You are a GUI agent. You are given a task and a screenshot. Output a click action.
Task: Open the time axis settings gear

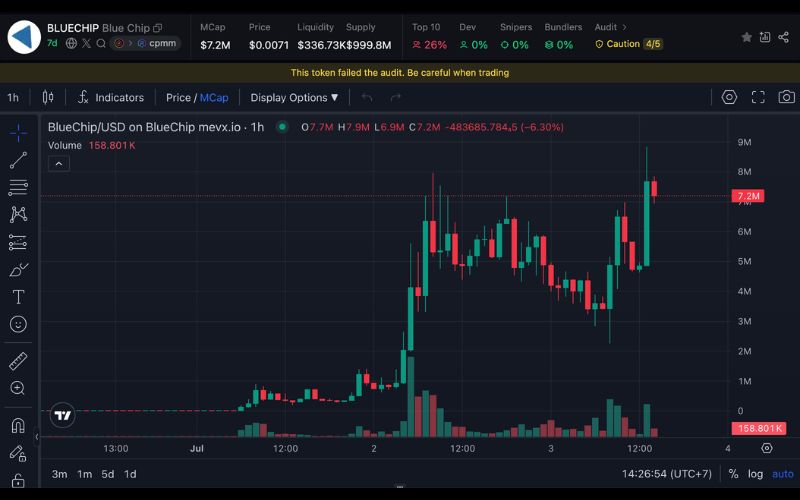pyautogui.click(x=766, y=448)
